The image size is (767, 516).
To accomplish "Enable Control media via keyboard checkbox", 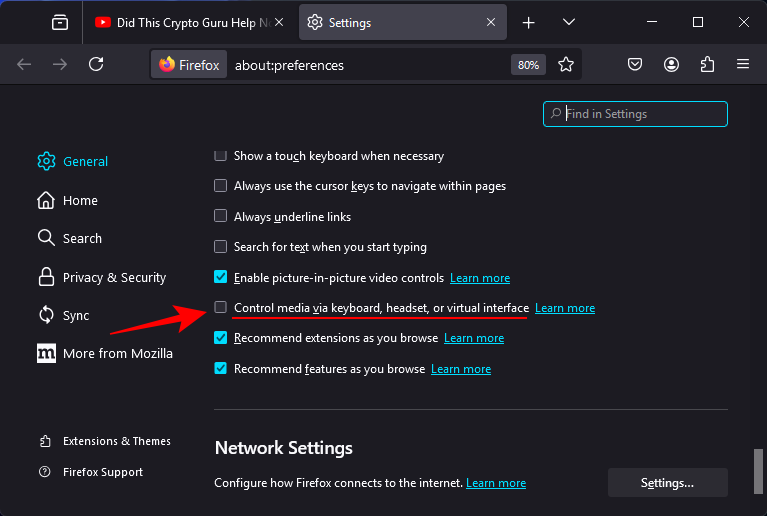I will point(221,308).
